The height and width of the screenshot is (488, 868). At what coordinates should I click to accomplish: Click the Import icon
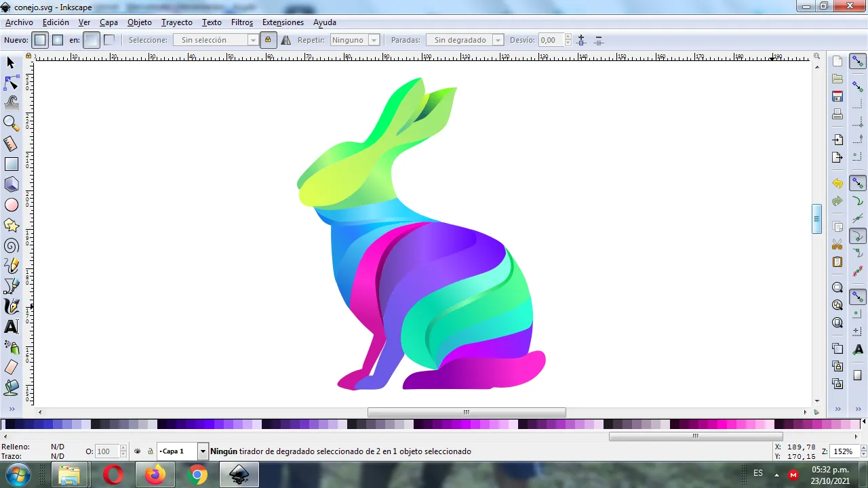coord(837,140)
